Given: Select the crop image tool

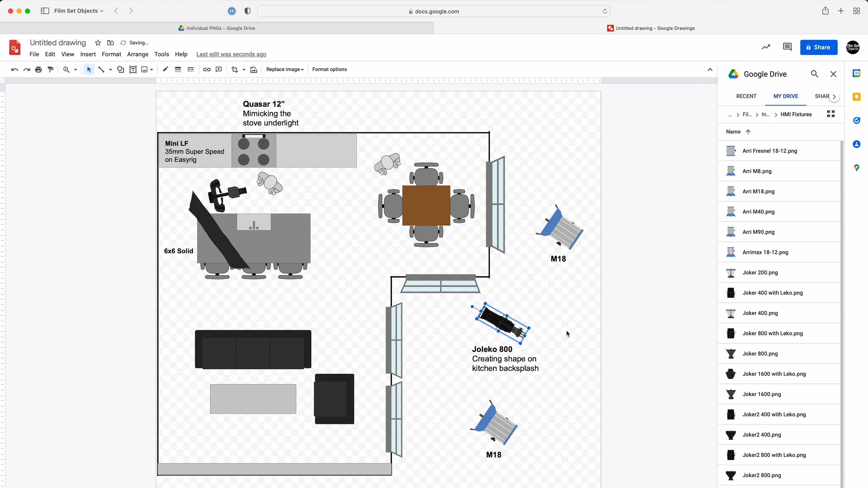Looking at the screenshot, I should [x=235, y=69].
